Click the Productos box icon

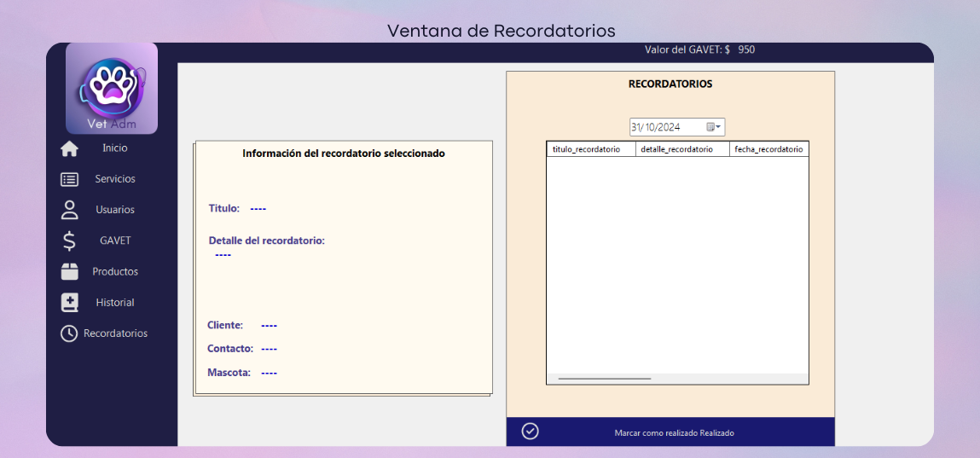coord(69,272)
